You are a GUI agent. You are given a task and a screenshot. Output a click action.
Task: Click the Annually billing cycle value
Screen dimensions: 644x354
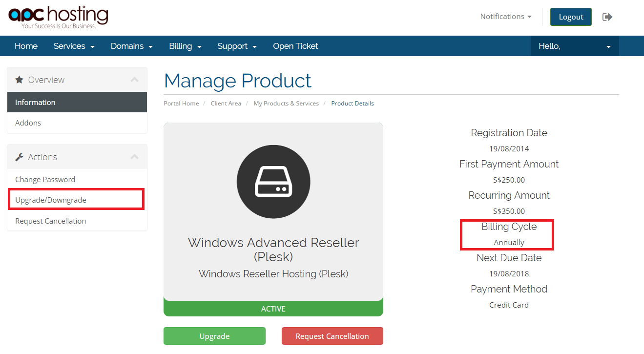tap(509, 242)
